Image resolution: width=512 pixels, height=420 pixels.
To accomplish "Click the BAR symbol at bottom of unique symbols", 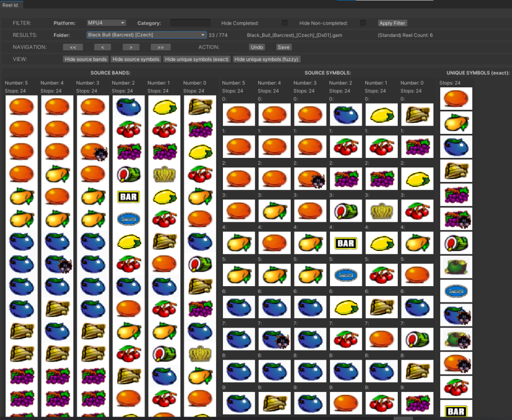I will tap(455, 412).
